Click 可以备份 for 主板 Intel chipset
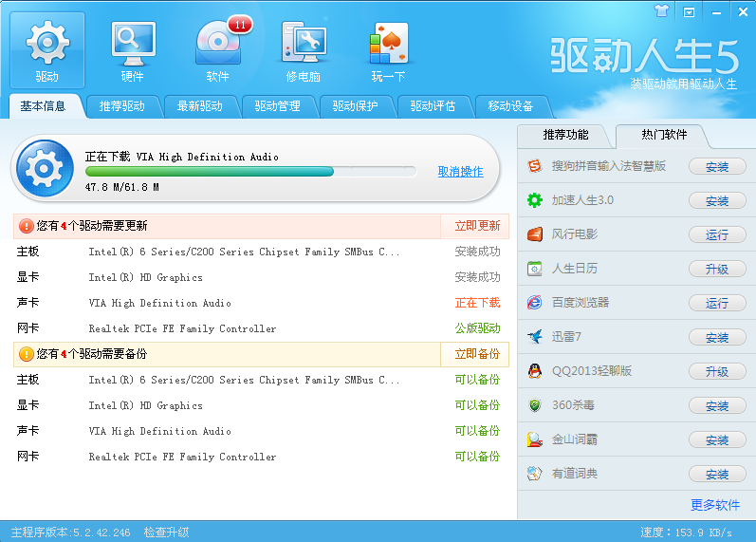 tap(477, 380)
